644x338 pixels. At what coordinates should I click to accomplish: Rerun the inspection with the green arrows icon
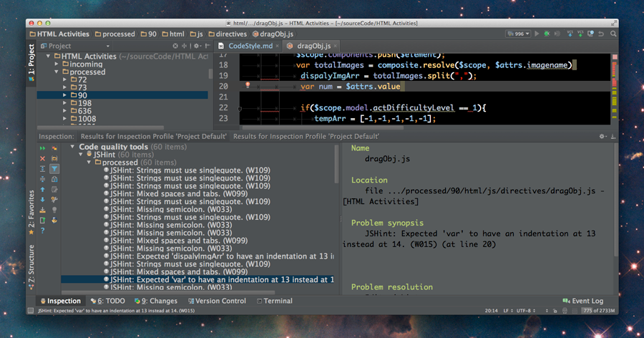point(42,148)
